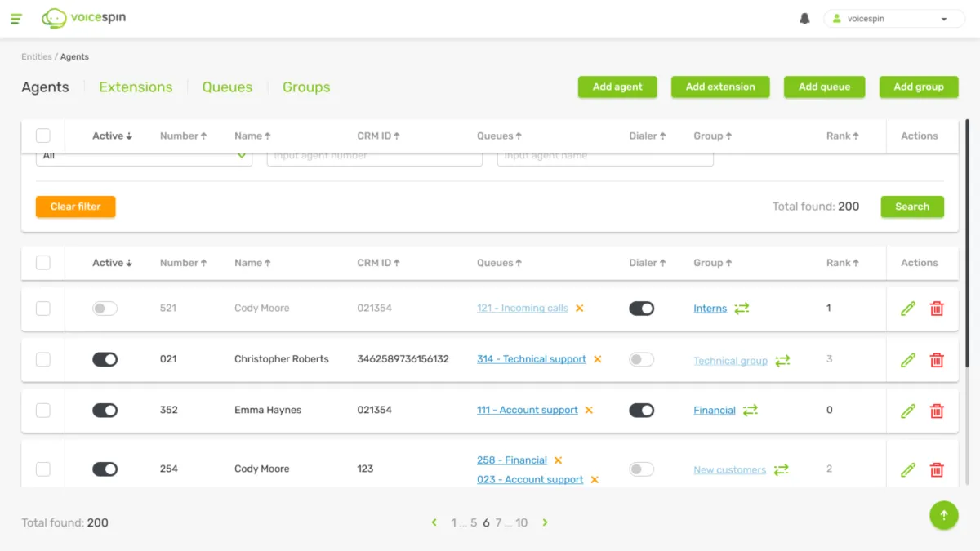Delete agent 254 Cody Moore
Screen dimensions: 980x551
(937, 469)
